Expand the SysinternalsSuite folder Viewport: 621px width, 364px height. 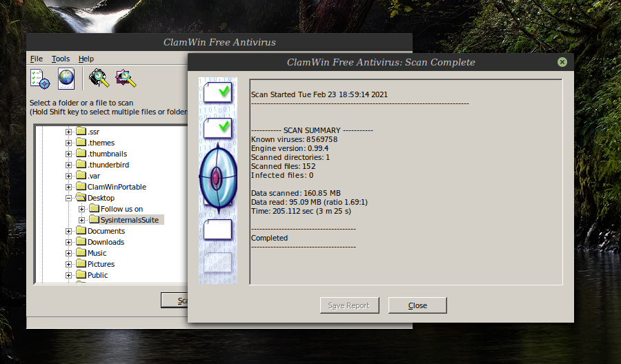click(x=81, y=220)
